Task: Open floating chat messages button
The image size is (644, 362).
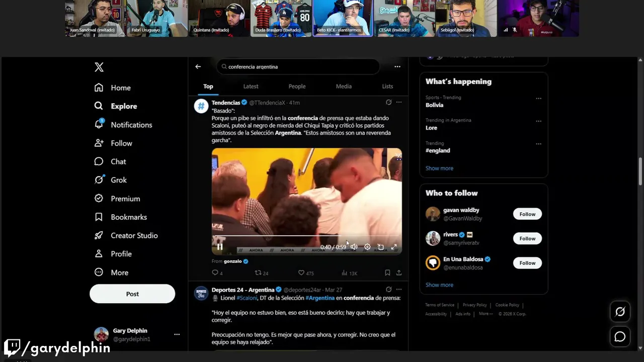Action: coord(620,337)
